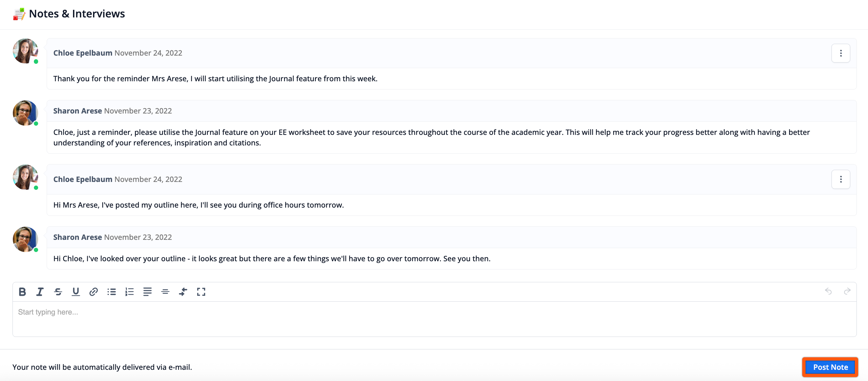The image size is (868, 381).
Task: Click Chloe Epelbaum's avatar on first note
Action: click(x=25, y=51)
